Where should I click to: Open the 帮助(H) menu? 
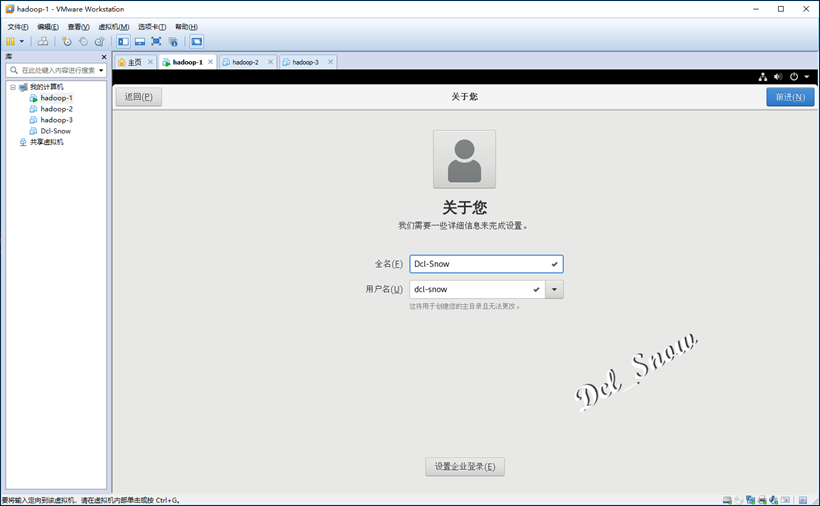click(x=186, y=27)
